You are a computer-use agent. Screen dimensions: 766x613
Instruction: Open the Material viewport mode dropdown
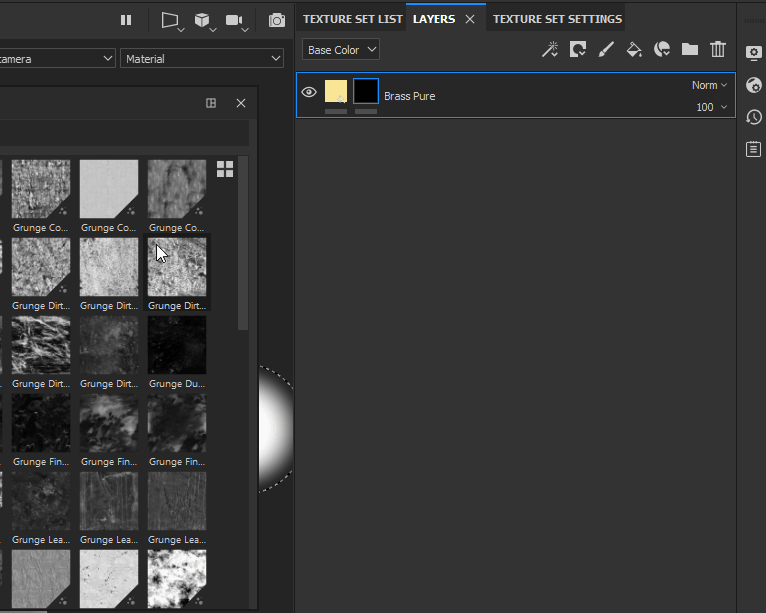click(x=202, y=59)
